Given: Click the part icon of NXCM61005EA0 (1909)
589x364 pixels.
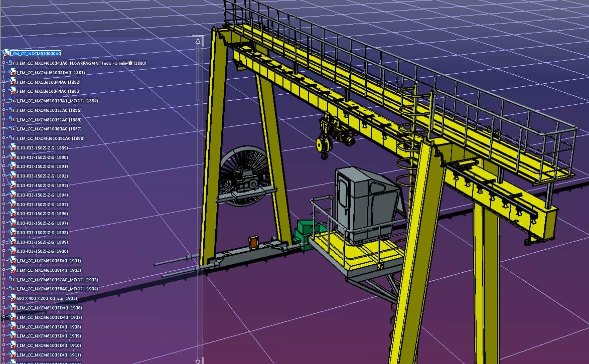Looking at the screenshot, I should pos(13,336).
